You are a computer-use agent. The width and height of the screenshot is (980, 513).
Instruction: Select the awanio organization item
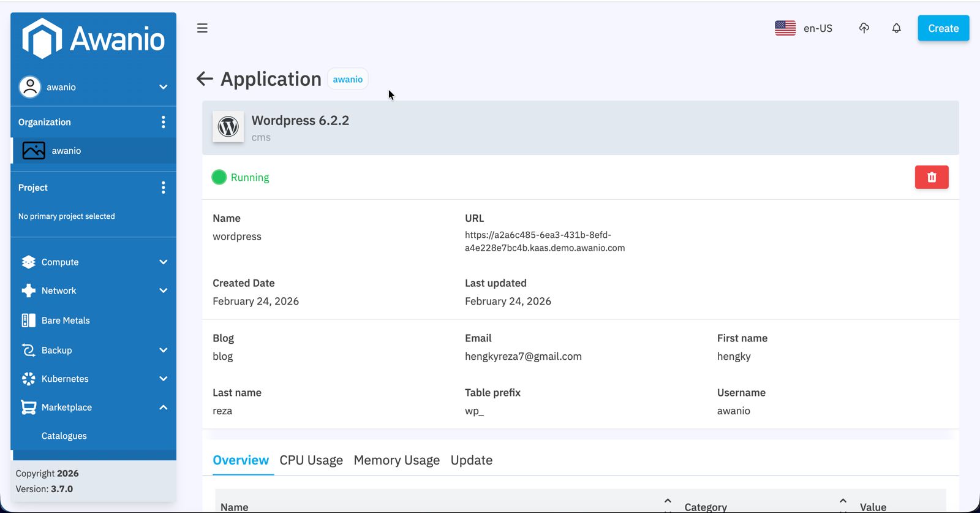66,151
